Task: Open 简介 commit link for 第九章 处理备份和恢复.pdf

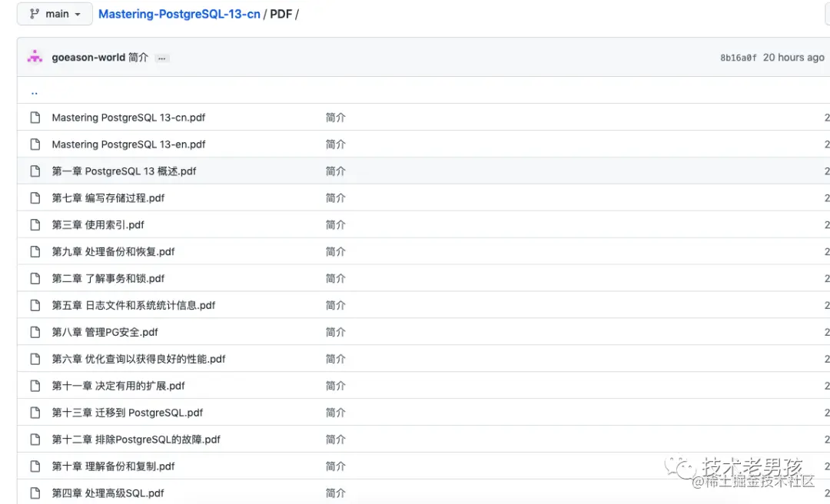Action: click(336, 251)
